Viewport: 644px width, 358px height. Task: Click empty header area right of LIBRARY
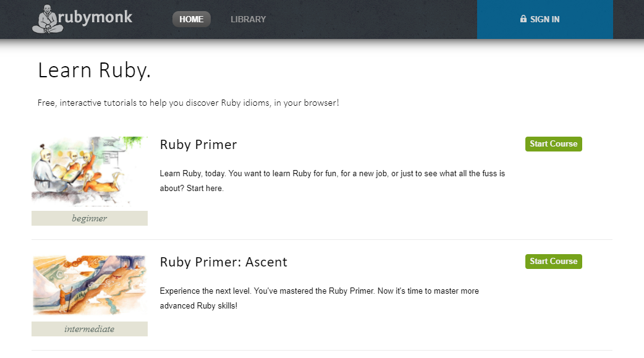tap(371, 19)
